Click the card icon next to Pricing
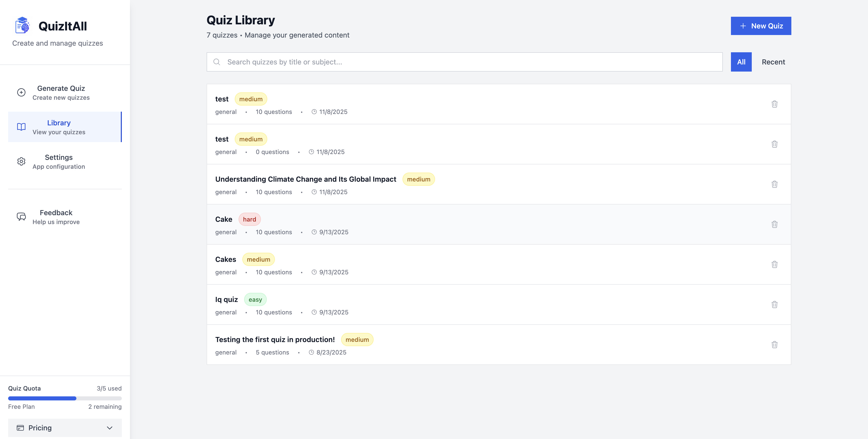The height and width of the screenshot is (439, 868). (21, 428)
